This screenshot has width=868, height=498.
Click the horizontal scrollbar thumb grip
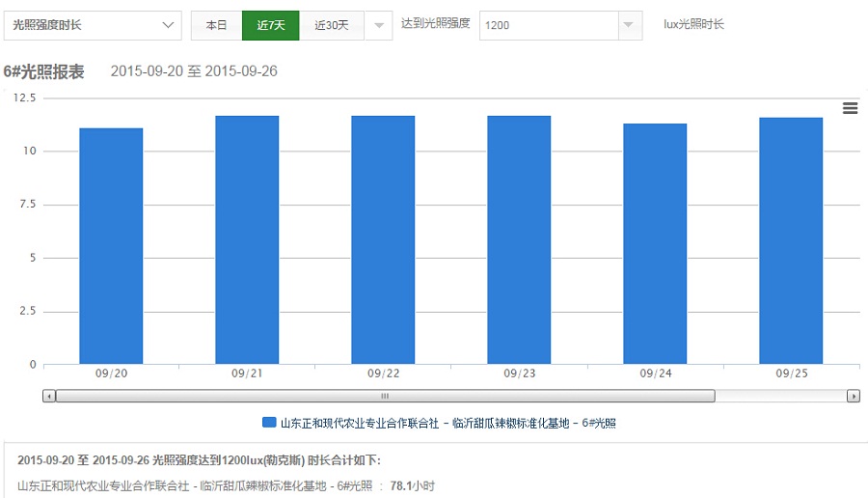385,396
